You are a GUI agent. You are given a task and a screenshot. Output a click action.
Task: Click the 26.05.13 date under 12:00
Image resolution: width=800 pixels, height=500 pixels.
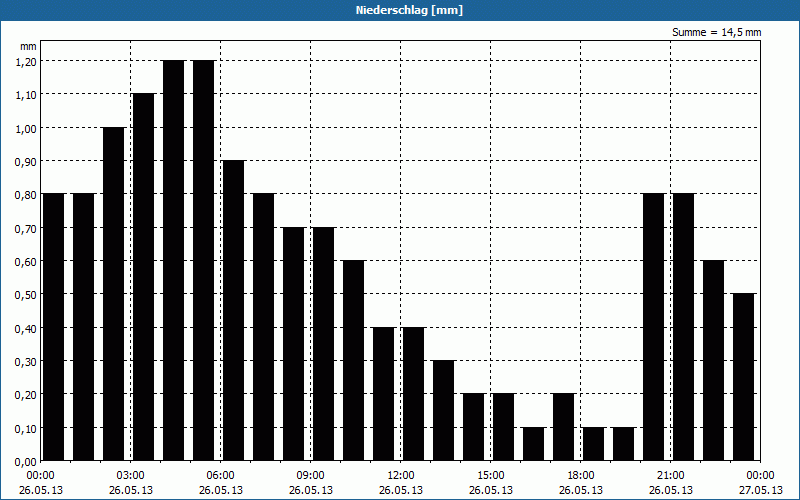coord(401,490)
